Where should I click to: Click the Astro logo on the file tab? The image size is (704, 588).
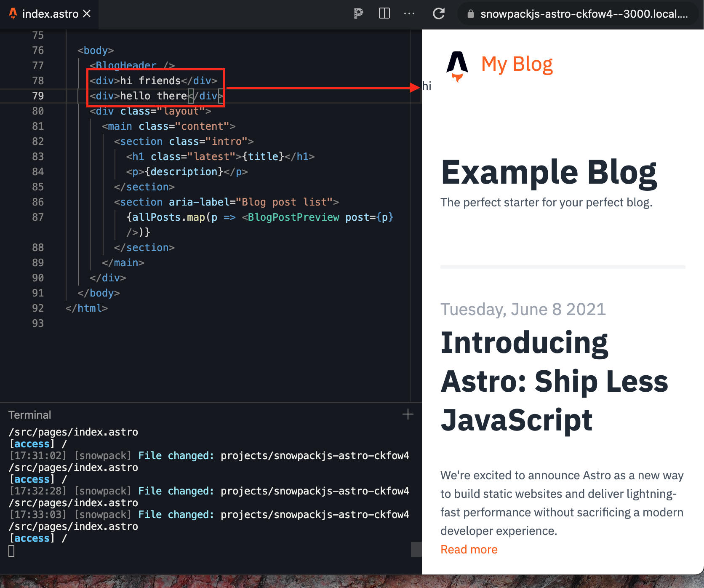[x=13, y=14]
